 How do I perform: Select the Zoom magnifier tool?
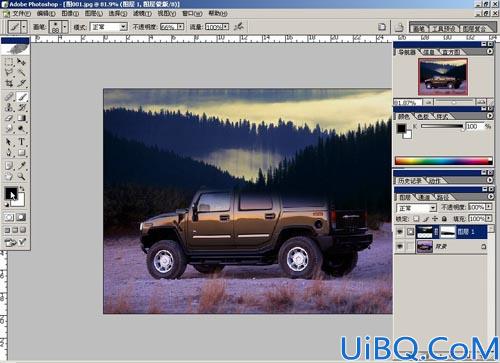pos(22,176)
